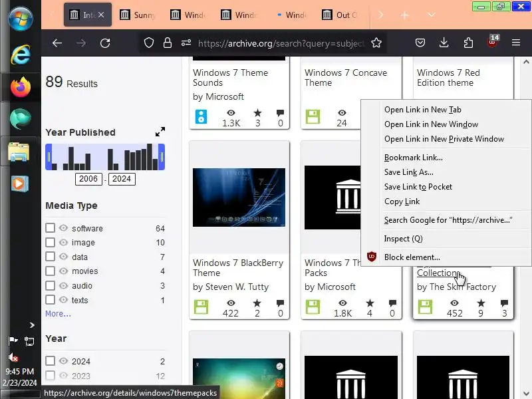This screenshot has width=532, height=399.
Task: Switch to the Out O tab
Action: coord(341,15)
